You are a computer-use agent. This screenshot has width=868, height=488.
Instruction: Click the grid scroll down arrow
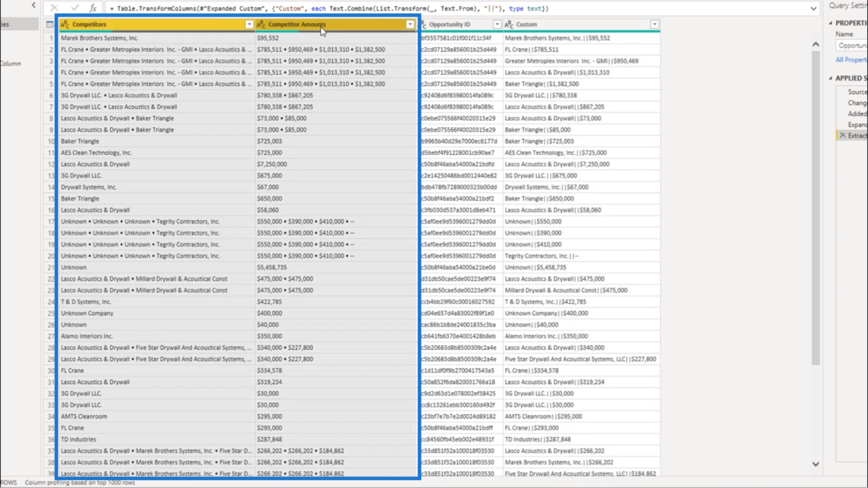point(815,464)
